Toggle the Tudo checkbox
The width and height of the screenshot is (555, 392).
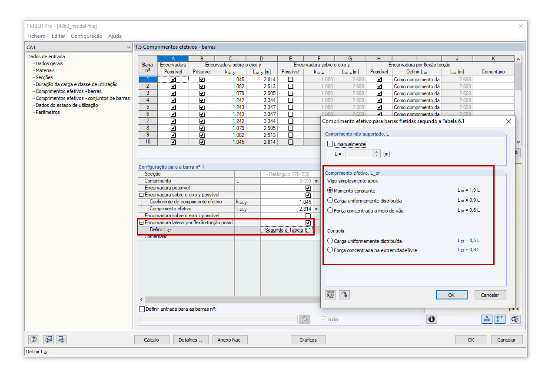coord(323,319)
